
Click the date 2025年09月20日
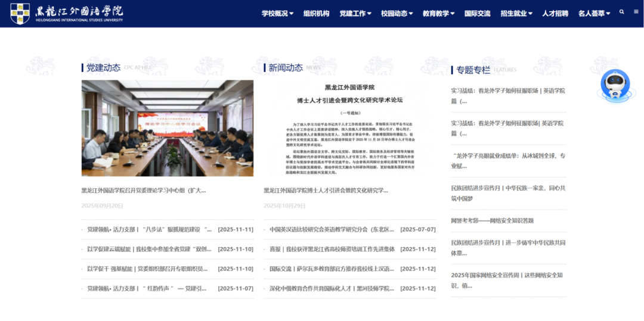(x=103, y=206)
